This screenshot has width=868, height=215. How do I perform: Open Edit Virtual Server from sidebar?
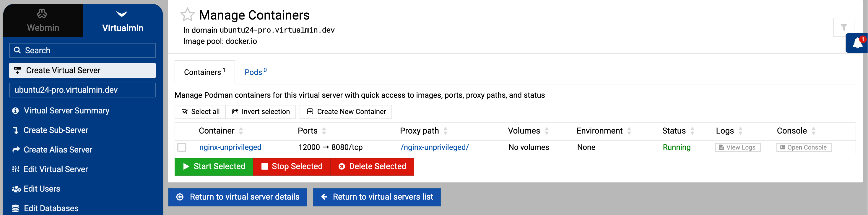point(56,169)
